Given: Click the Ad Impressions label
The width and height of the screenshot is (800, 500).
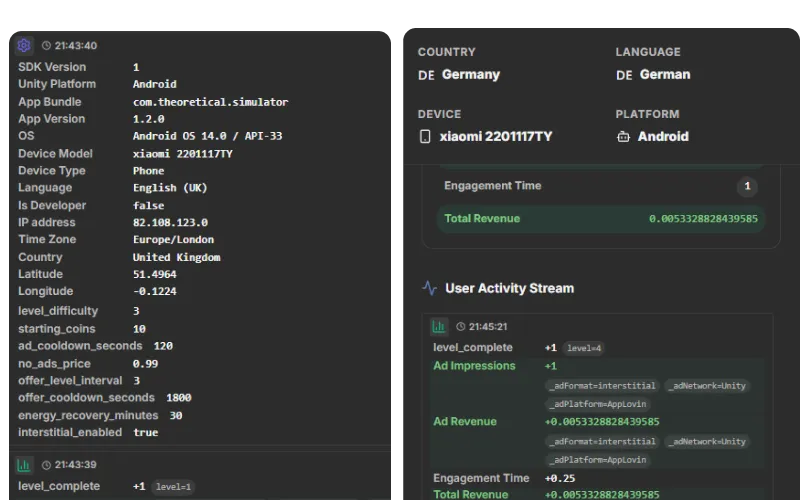Looking at the screenshot, I should [474, 366].
